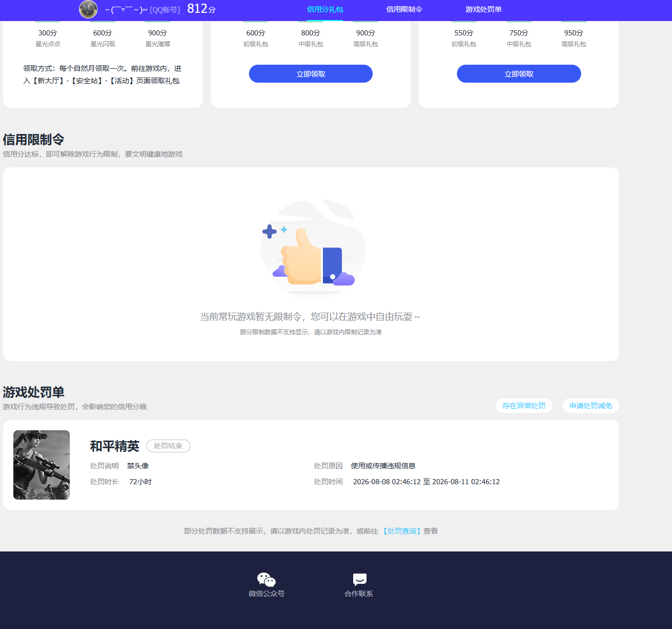
Task: Click the penalty time range starting 2026-08-08
Action: (x=427, y=482)
